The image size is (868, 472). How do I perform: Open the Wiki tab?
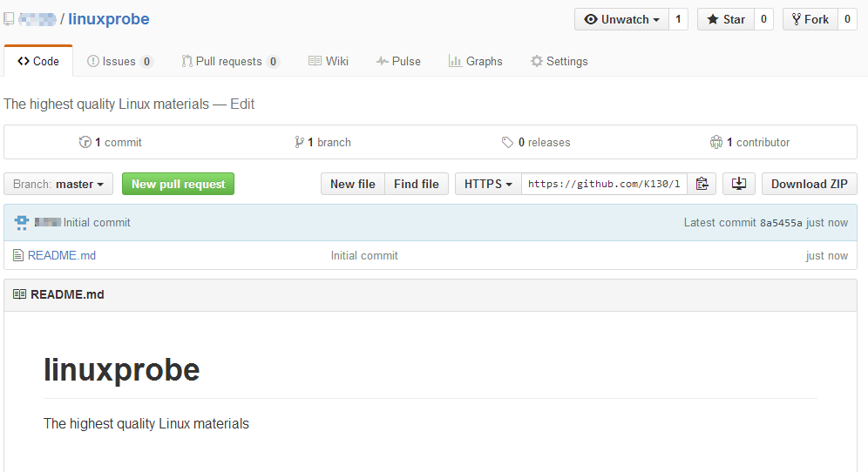coord(329,62)
